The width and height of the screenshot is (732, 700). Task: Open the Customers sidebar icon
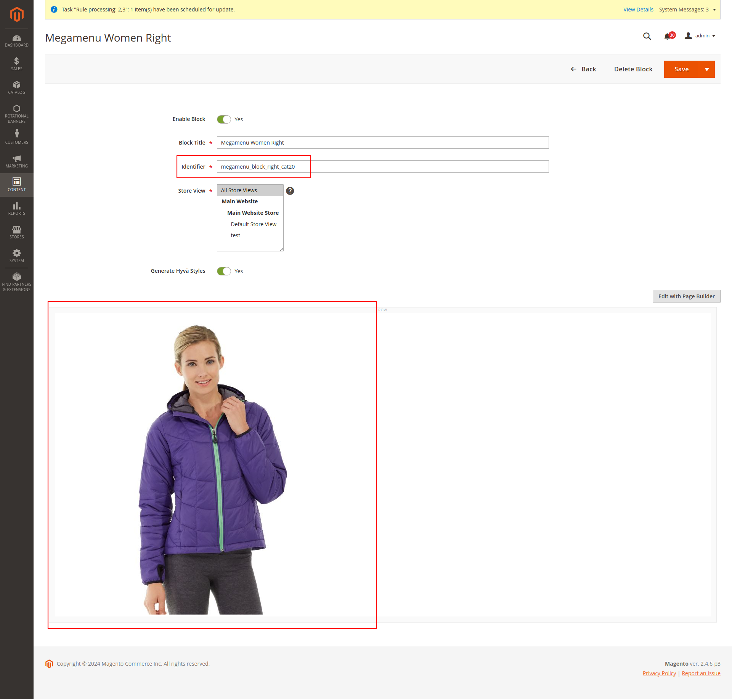[16, 137]
